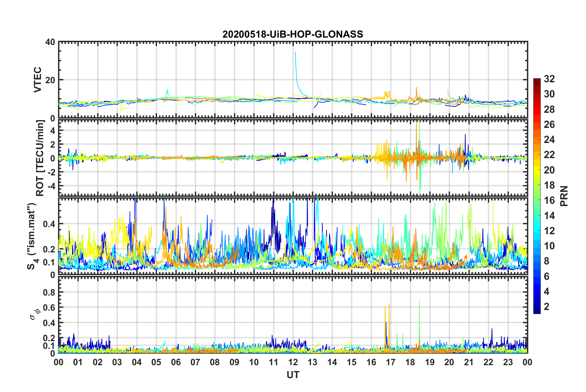Click the sigma-phi axis tick 0.8

pyautogui.click(x=49, y=292)
